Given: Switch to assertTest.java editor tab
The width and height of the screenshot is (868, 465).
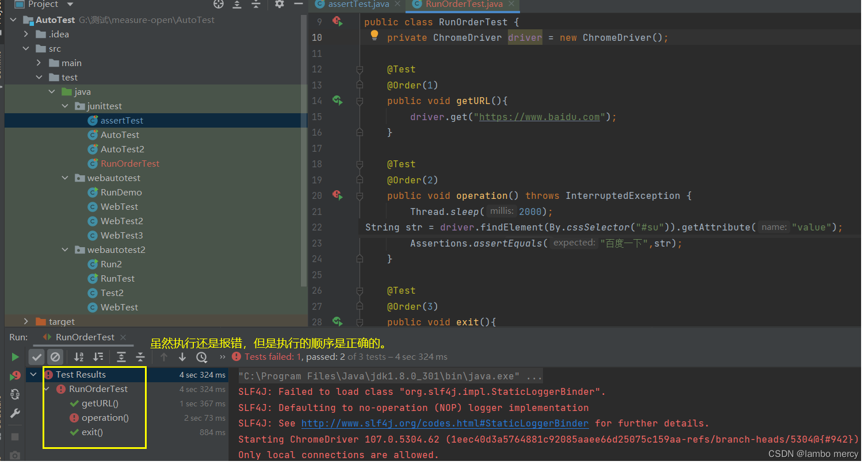Looking at the screenshot, I should pos(358,5).
